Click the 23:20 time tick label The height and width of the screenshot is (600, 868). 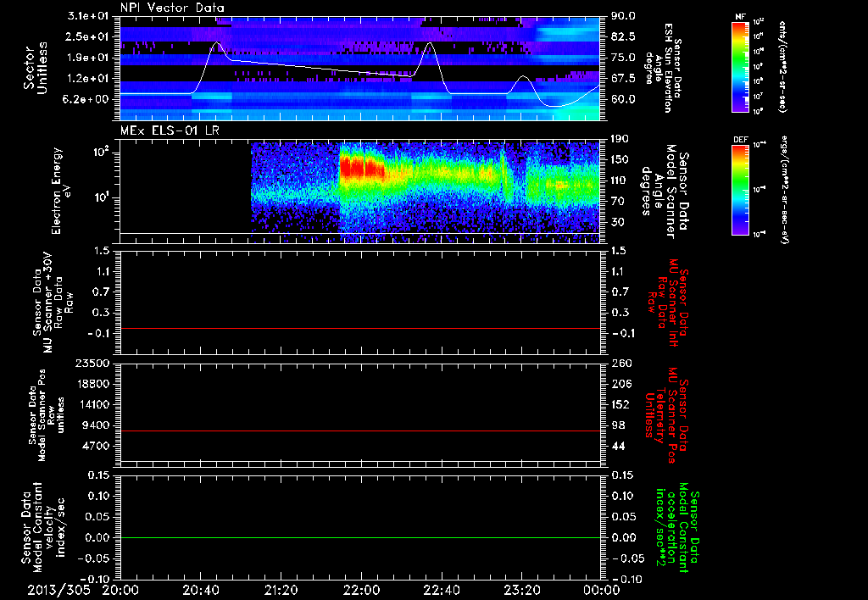click(522, 590)
